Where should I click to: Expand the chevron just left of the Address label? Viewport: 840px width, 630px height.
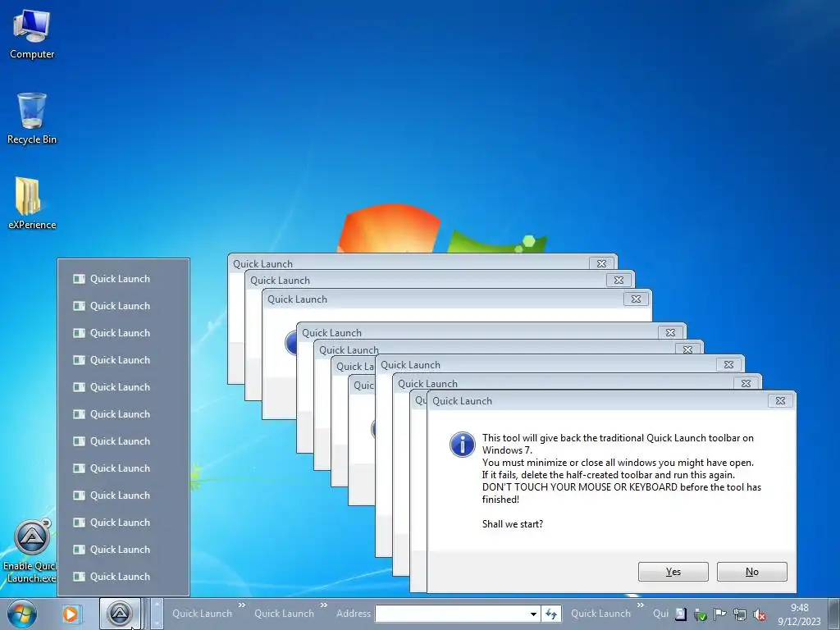pos(323,605)
